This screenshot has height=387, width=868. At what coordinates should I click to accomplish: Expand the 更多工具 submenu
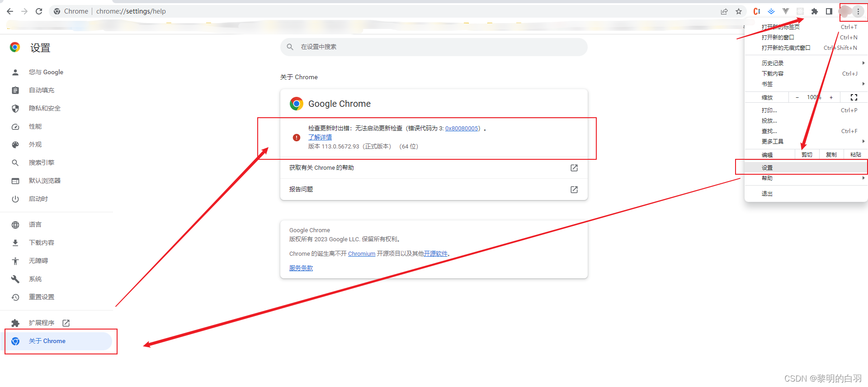point(806,142)
